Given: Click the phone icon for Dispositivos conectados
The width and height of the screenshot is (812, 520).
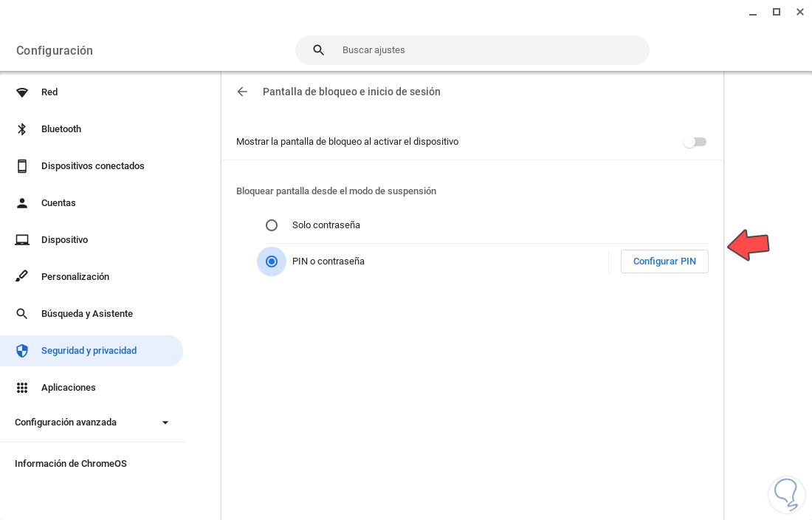Looking at the screenshot, I should (x=22, y=166).
